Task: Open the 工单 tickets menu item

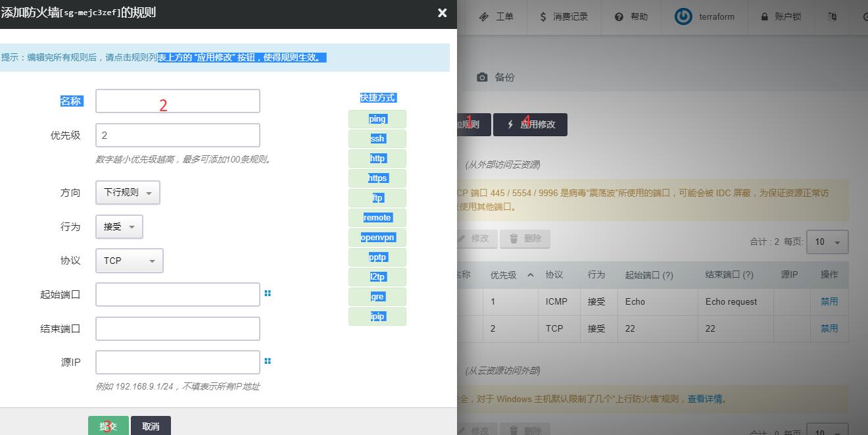Action: (x=496, y=17)
